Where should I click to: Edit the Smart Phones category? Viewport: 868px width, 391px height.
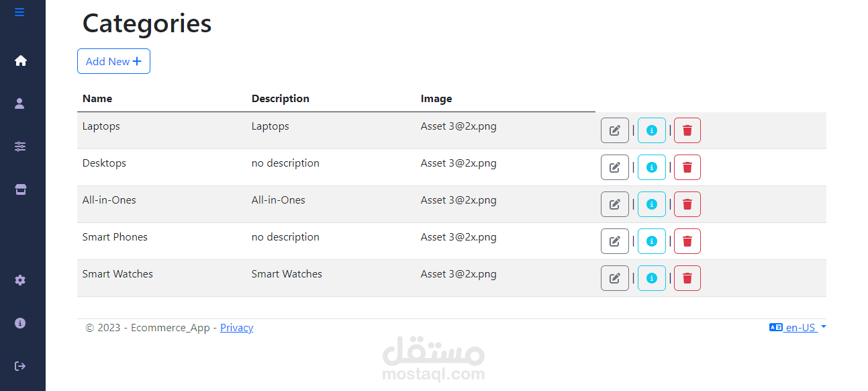(614, 241)
